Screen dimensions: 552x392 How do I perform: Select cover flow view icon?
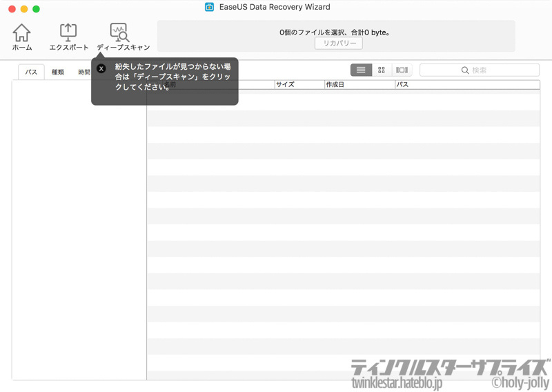point(402,70)
